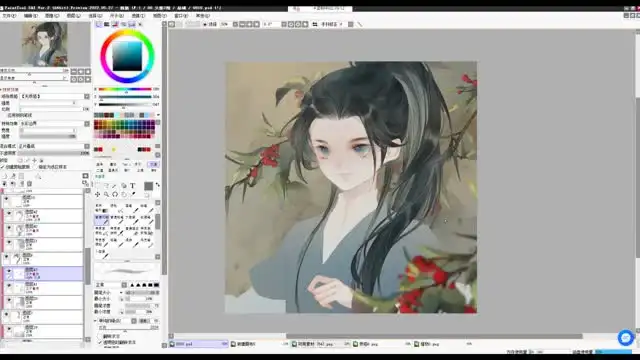Open the brush blending mode dropdown
Screen dimensions: 640x360
pyautogui.click(x=124, y=285)
